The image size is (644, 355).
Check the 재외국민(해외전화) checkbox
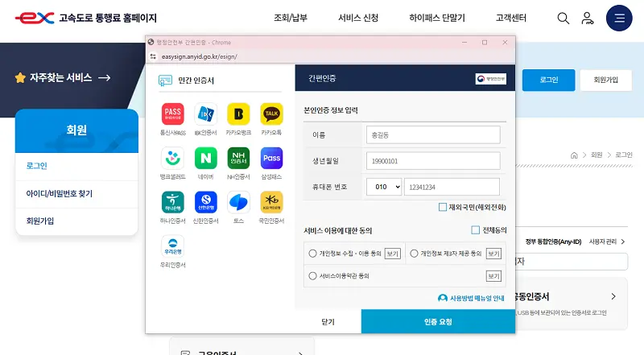(442, 207)
